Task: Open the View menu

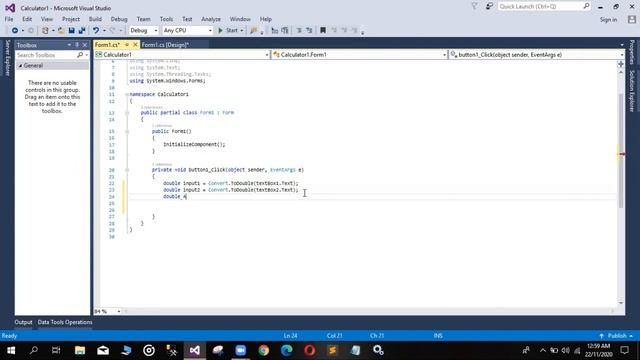Action: 47,19
